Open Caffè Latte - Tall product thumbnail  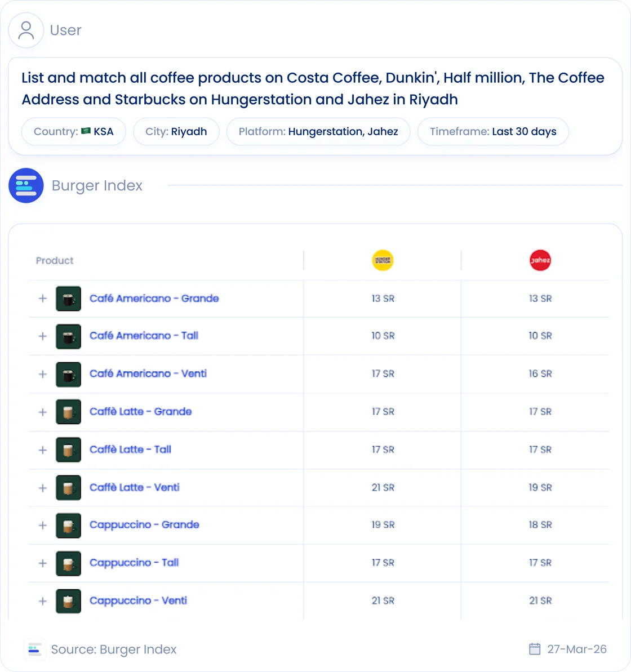click(69, 450)
